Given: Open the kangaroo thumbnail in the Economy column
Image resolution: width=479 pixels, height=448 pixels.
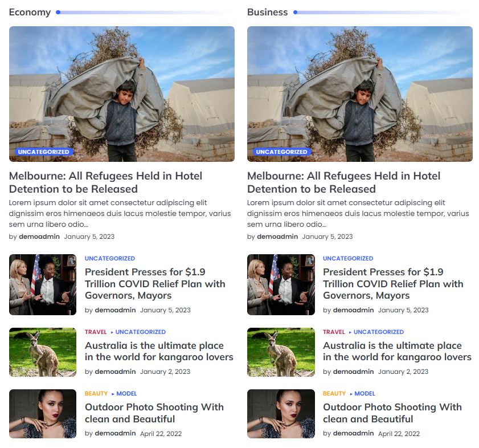Looking at the screenshot, I should [x=43, y=352].
